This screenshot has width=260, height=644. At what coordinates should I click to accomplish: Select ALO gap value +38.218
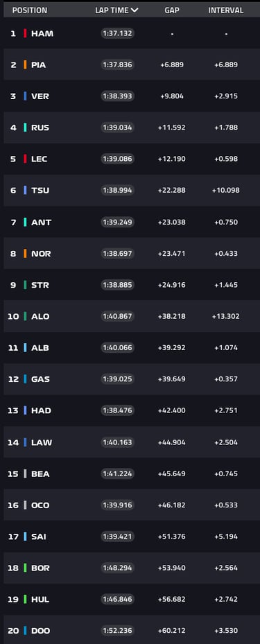pyautogui.click(x=172, y=316)
